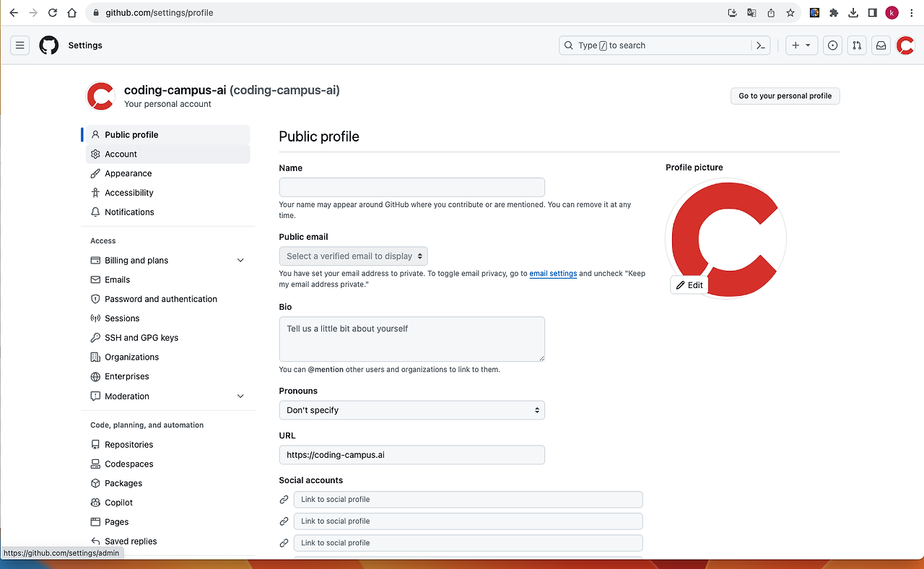The height and width of the screenshot is (569, 924).
Task: Open Repositories settings in sidebar
Action: pos(168,445)
